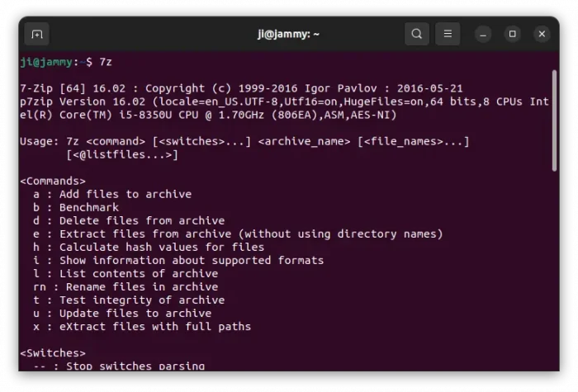Click the search magnifier icon
The image size is (578, 392).
pos(417,34)
